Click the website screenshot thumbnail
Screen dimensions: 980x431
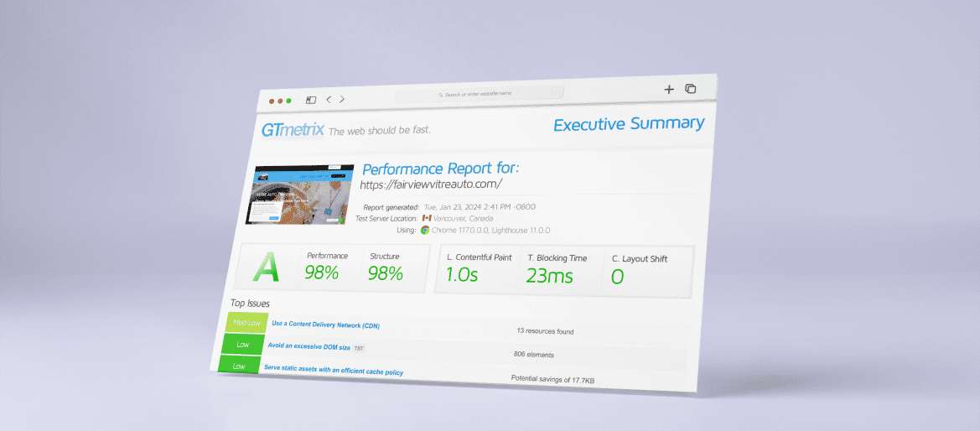[296, 195]
